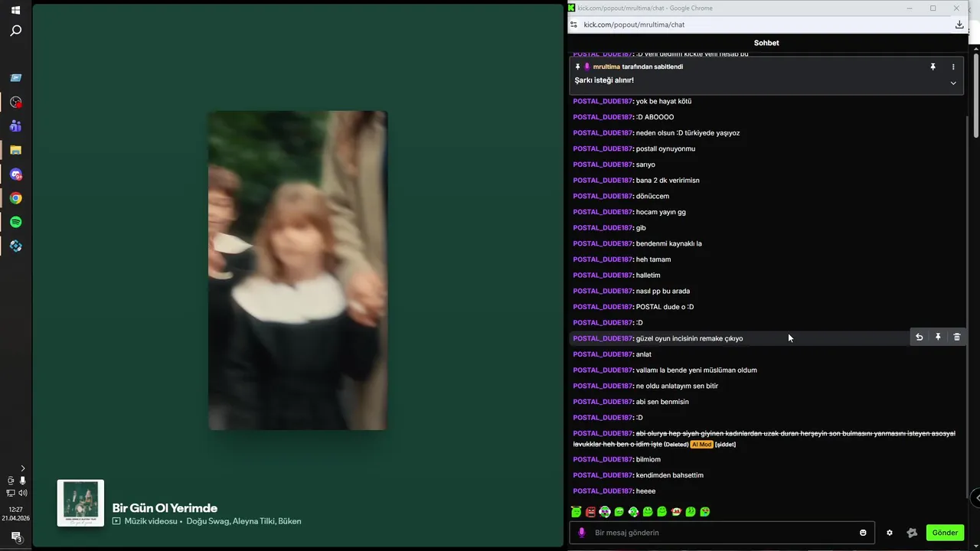Open Google Chrome from taskbar
Image resolution: width=980 pixels, height=551 pixels.
pyautogui.click(x=15, y=198)
